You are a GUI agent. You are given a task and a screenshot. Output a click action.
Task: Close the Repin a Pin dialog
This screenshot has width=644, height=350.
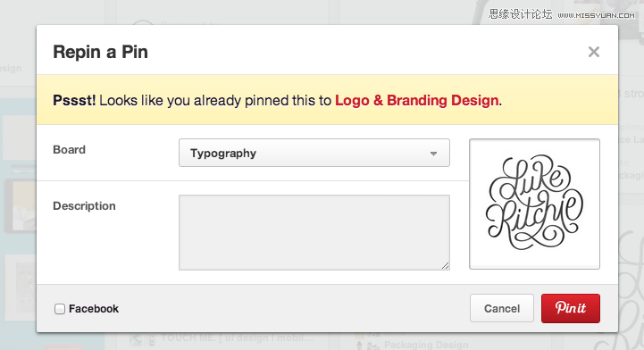click(593, 52)
